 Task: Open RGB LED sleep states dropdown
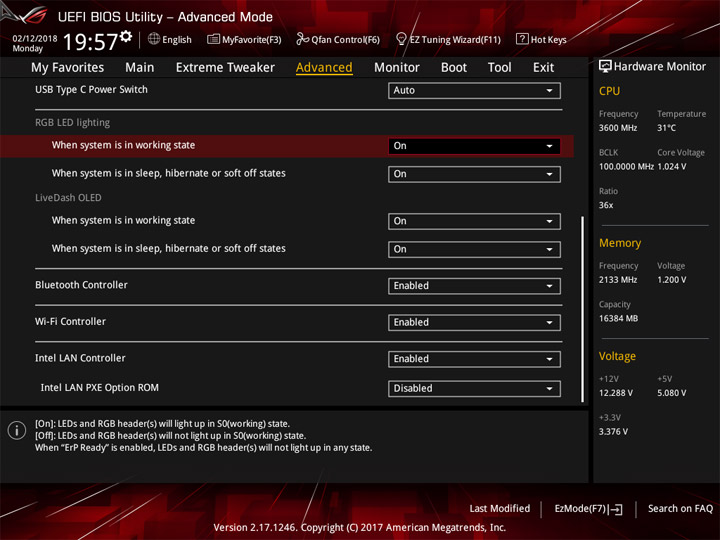[474, 174]
